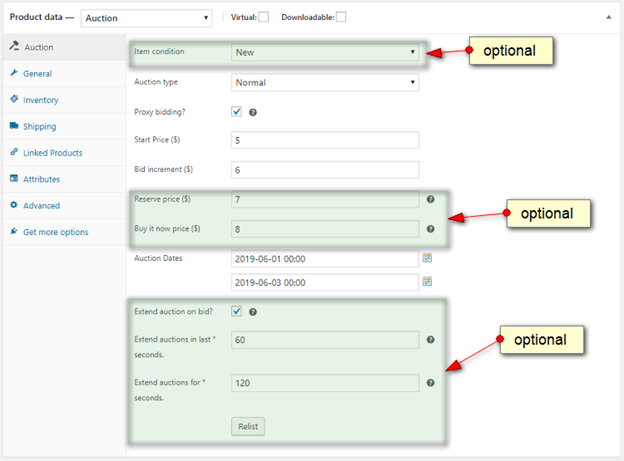Open calendar picker for auction start date
The image size is (624, 461).
pos(427,258)
